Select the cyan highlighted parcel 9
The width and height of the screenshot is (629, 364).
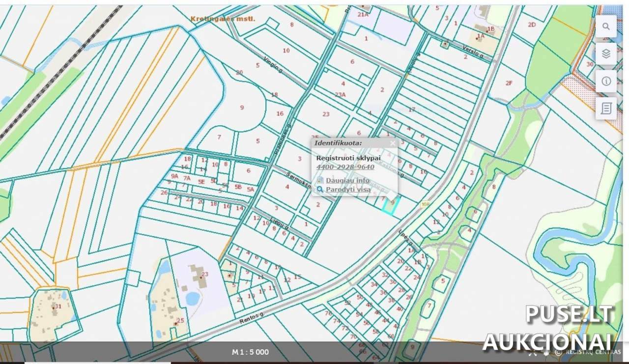pyautogui.click(x=390, y=207)
